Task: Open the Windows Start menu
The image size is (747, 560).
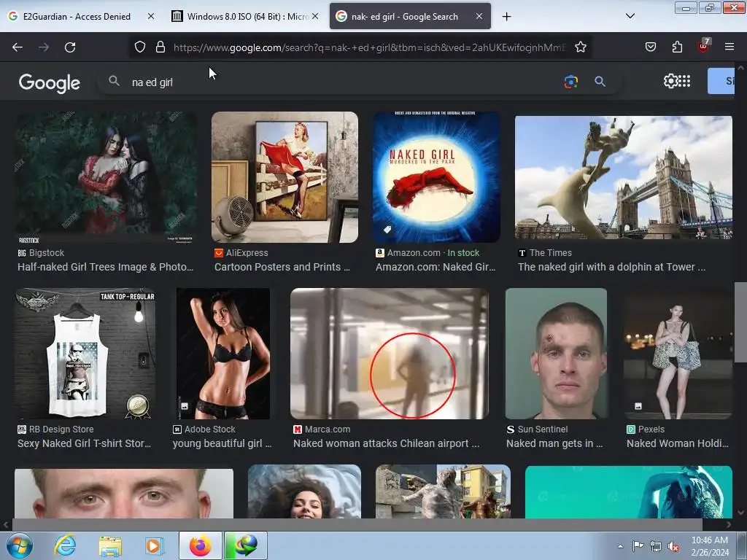Action: (x=20, y=545)
